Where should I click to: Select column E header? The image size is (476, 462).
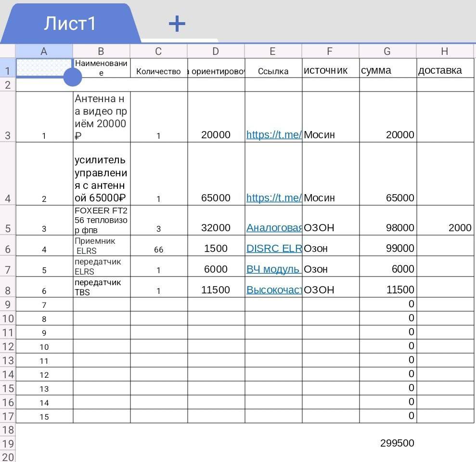273,51
